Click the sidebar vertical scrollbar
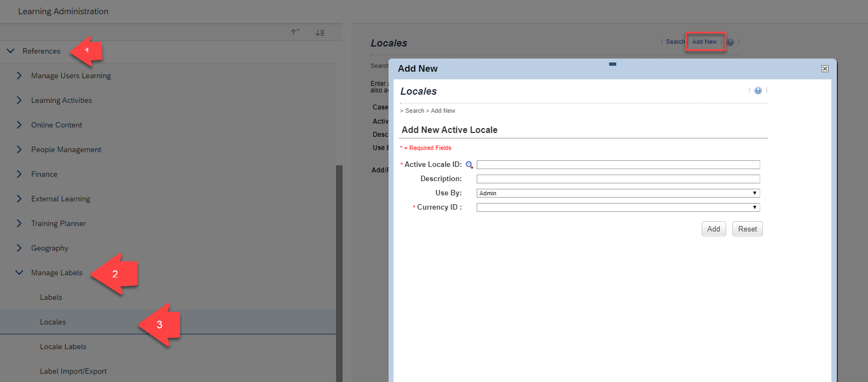This screenshot has width=868, height=382. pyautogui.click(x=339, y=274)
